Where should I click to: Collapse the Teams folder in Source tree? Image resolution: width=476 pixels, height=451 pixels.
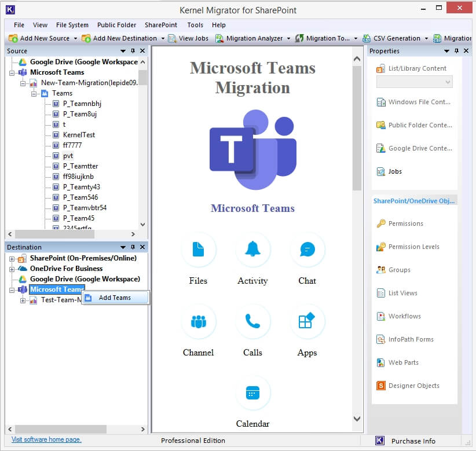[x=34, y=93]
